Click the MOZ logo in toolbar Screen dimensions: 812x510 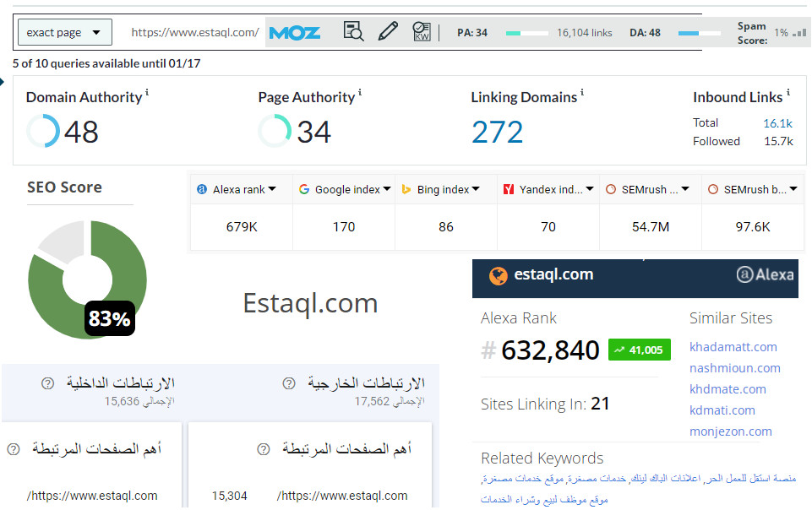[x=295, y=33]
